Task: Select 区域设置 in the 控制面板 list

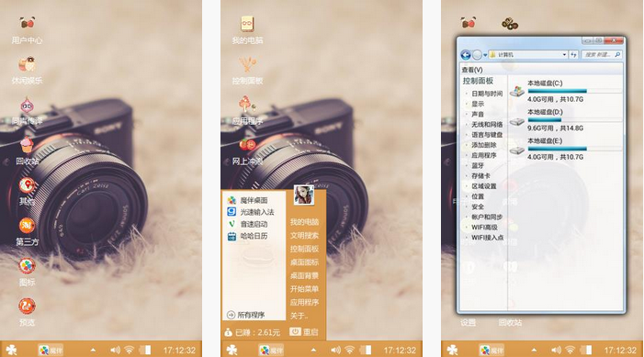Action: [x=484, y=186]
